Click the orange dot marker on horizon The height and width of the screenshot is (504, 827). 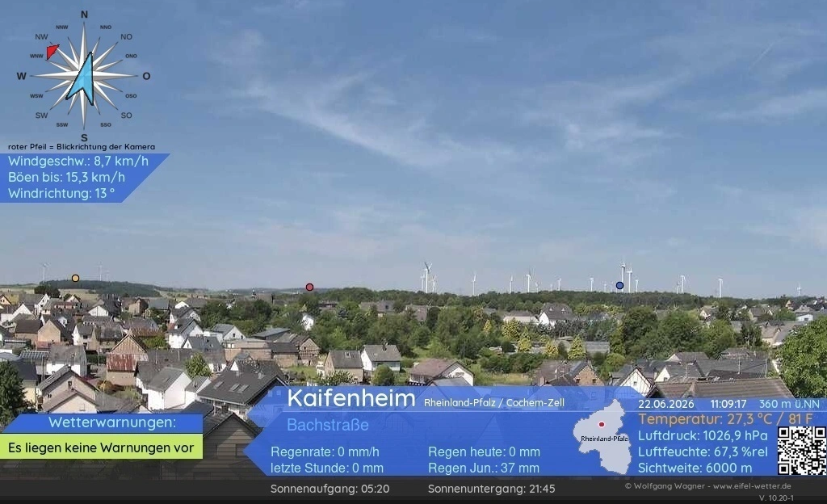pyautogui.click(x=75, y=279)
